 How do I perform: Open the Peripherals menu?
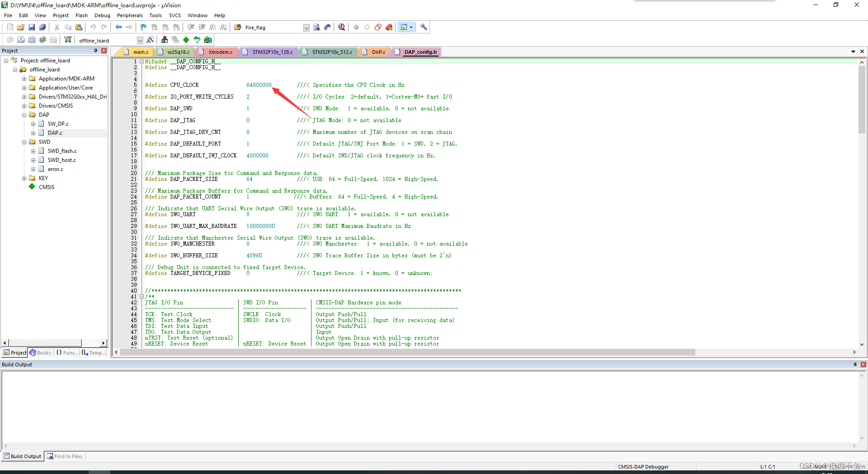[130, 15]
